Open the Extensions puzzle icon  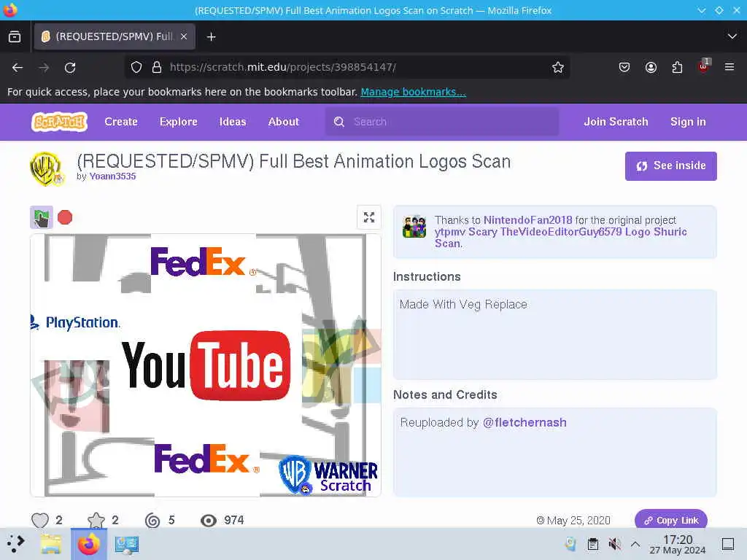click(x=677, y=67)
